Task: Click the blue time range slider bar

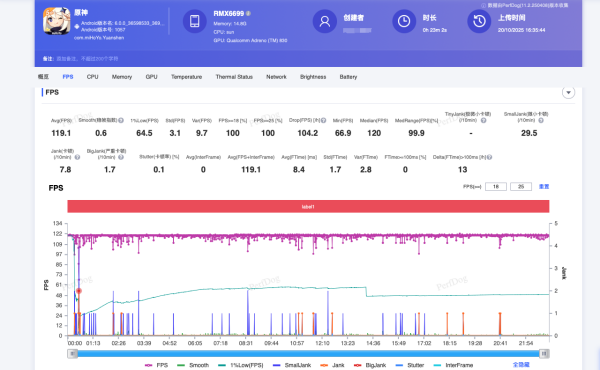Action: 308,354
